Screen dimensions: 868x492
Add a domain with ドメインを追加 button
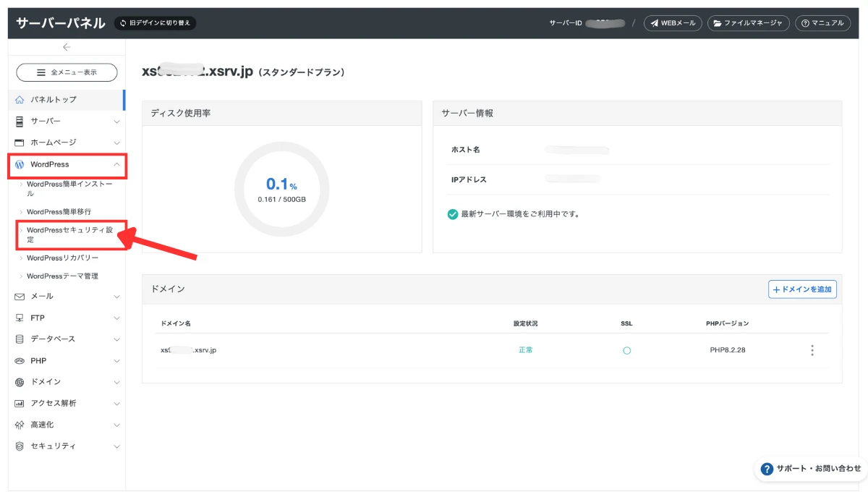point(802,289)
